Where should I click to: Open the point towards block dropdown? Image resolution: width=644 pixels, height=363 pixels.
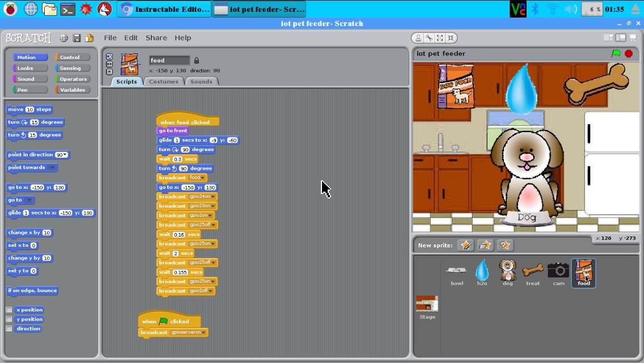pos(52,167)
